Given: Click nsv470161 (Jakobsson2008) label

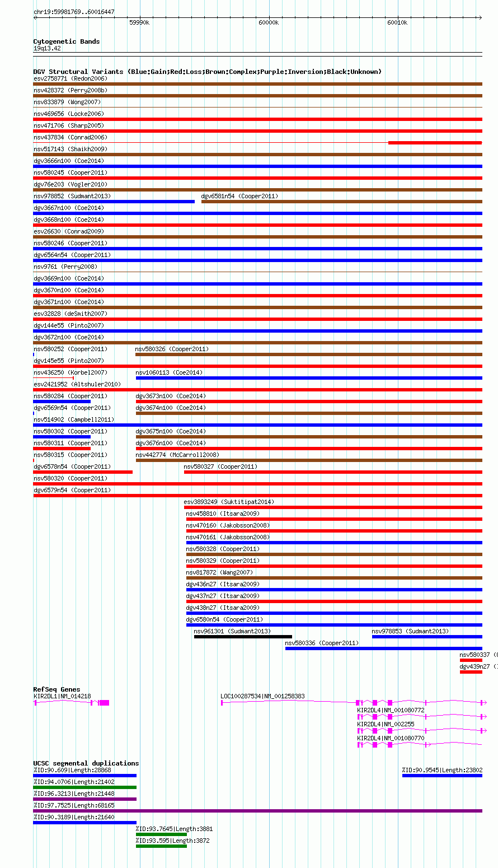Looking at the screenshot, I should 228,537.
